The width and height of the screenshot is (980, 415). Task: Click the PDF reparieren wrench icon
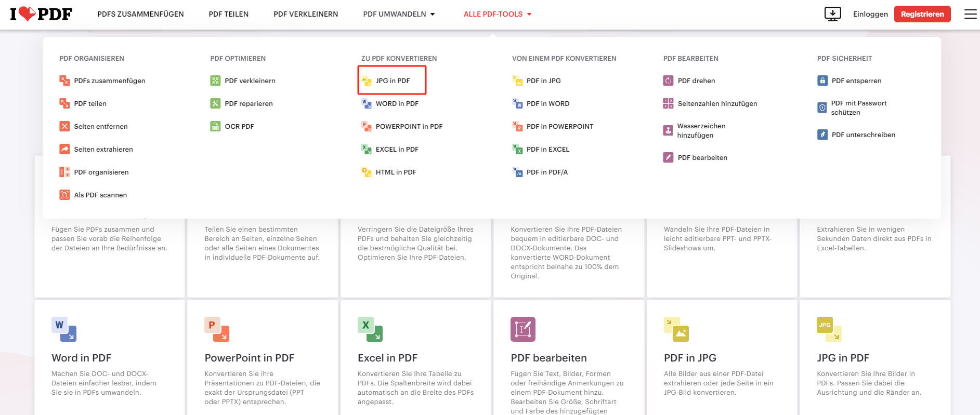(215, 103)
